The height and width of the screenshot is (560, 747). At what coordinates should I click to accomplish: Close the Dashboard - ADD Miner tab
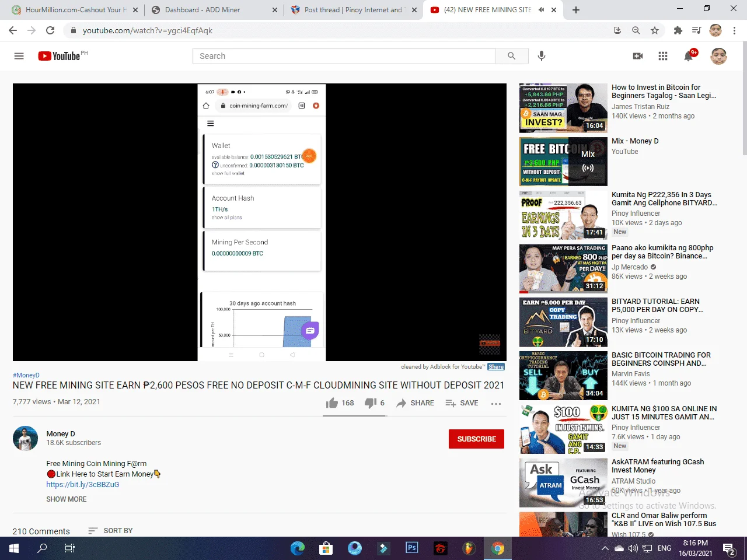[x=275, y=10]
